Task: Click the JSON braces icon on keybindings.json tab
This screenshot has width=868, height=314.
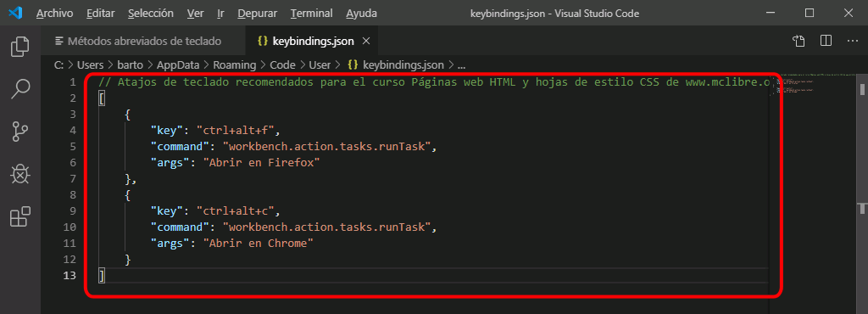Action: (264, 41)
